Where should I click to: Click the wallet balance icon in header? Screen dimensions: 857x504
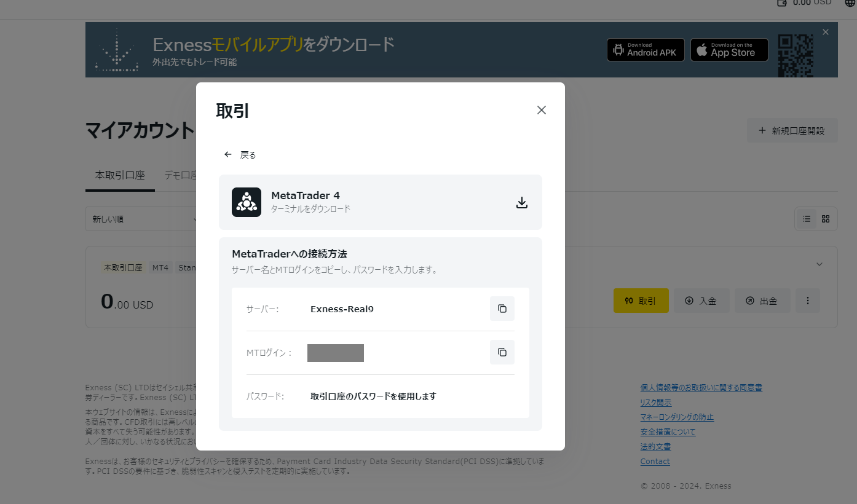pos(782,3)
